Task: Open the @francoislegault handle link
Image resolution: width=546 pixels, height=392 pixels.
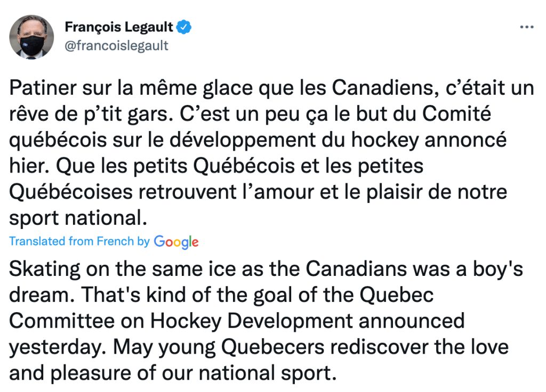Action: point(116,46)
